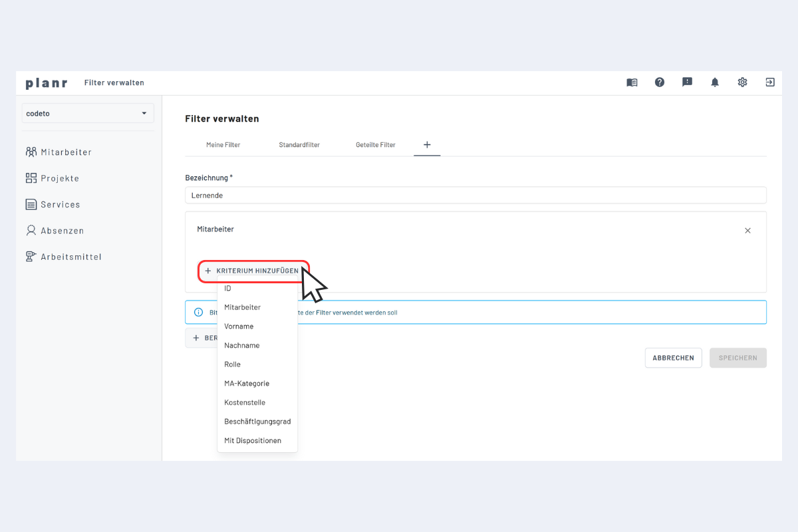798x532 pixels.
Task: Open the documentation book icon
Action: click(x=631, y=82)
